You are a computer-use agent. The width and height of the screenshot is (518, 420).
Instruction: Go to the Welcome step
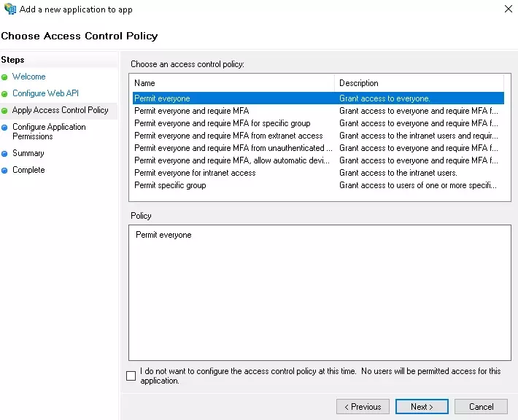tap(28, 77)
